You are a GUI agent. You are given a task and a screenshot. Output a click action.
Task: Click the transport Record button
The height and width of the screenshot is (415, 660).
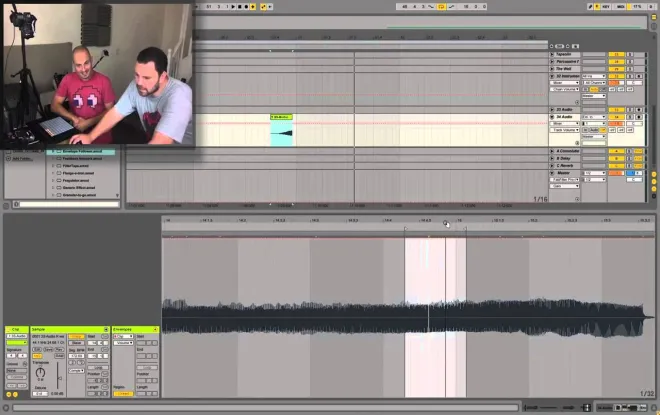click(246, 7)
